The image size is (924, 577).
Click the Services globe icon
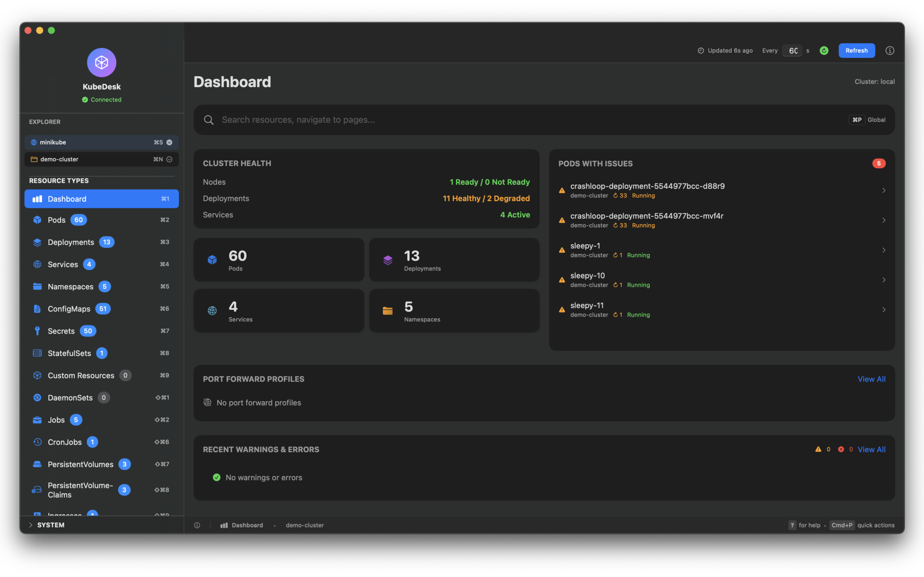[x=37, y=264]
